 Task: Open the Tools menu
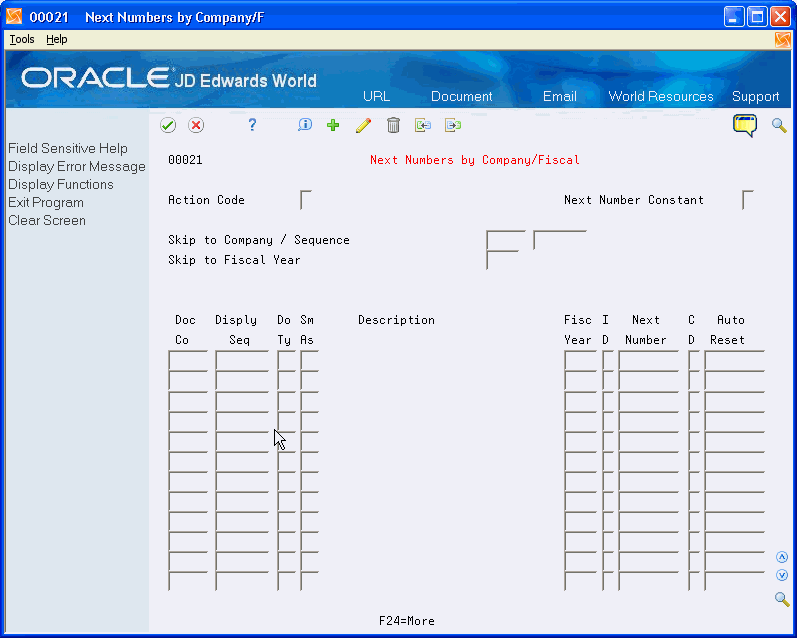pos(22,39)
